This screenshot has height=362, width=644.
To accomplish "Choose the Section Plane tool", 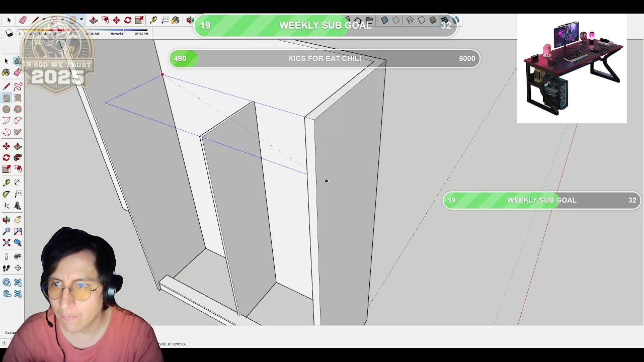I will pos(18,268).
